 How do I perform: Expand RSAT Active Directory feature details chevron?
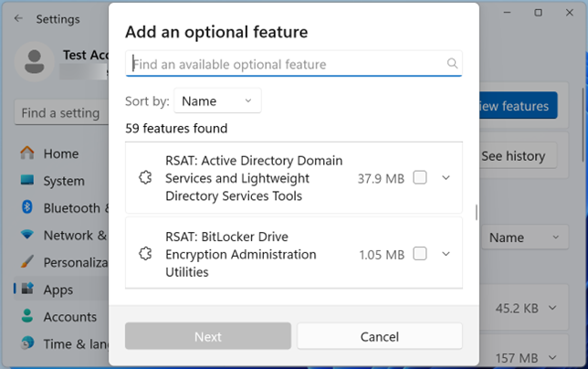point(446,178)
